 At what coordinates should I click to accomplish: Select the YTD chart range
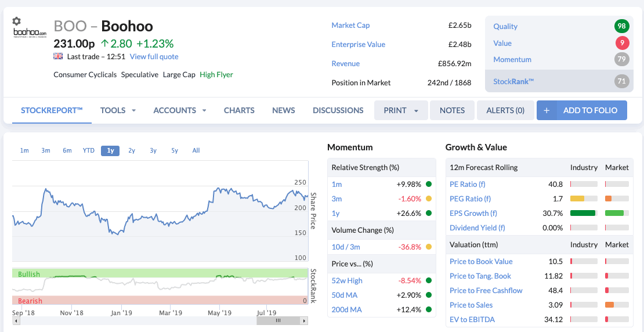(x=88, y=150)
